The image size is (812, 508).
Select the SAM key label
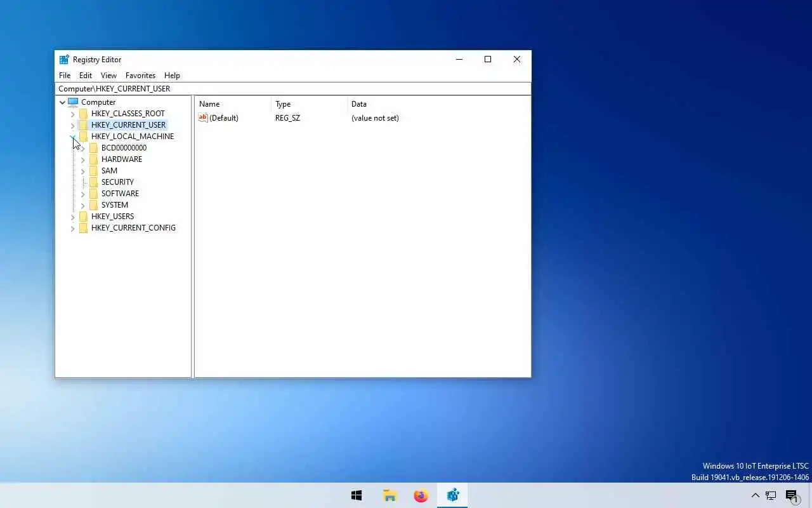point(109,171)
